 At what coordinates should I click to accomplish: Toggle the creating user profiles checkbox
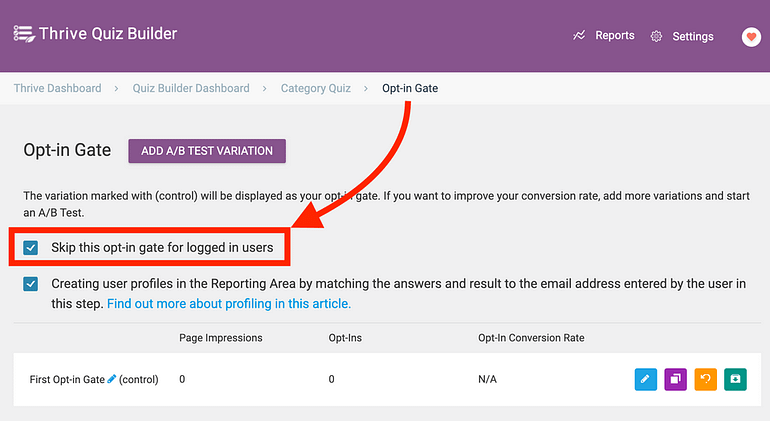[x=30, y=284]
